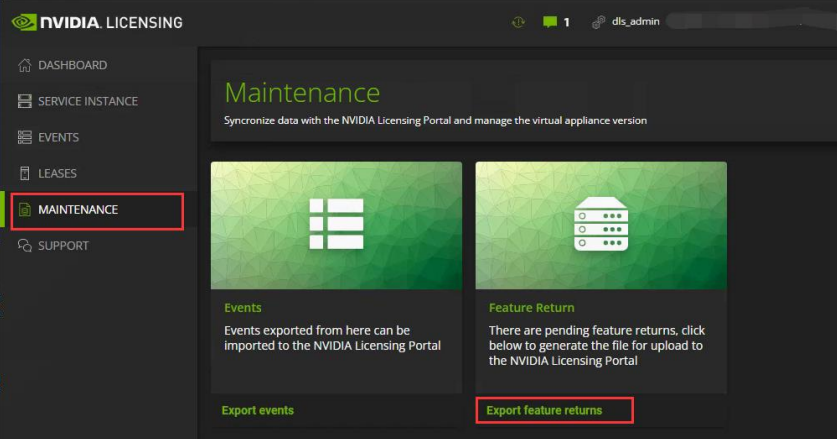
Task: Click the Events card title
Action: pyautogui.click(x=243, y=308)
